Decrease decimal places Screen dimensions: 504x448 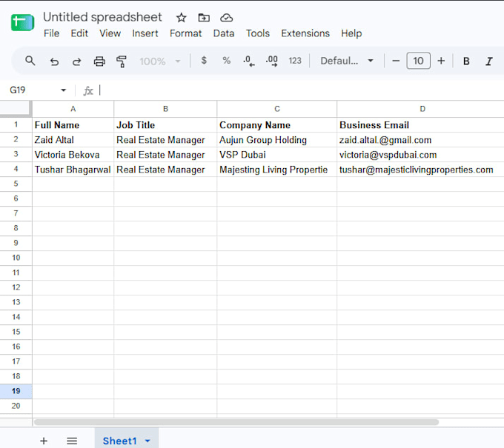click(x=249, y=61)
